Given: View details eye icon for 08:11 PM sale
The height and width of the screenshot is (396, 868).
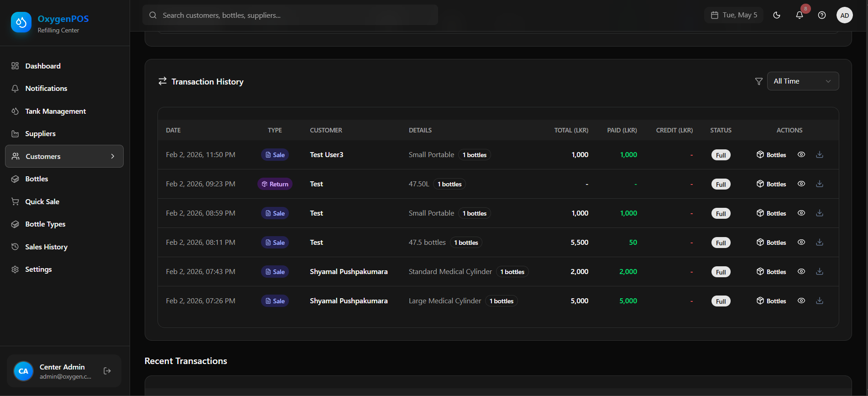Looking at the screenshot, I should 801,242.
